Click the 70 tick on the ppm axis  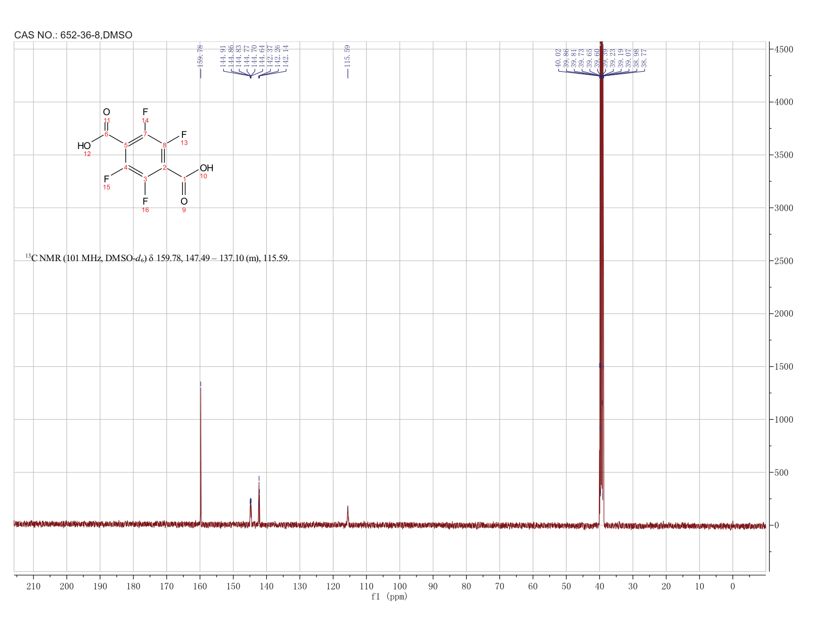click(x=499, y=586)
